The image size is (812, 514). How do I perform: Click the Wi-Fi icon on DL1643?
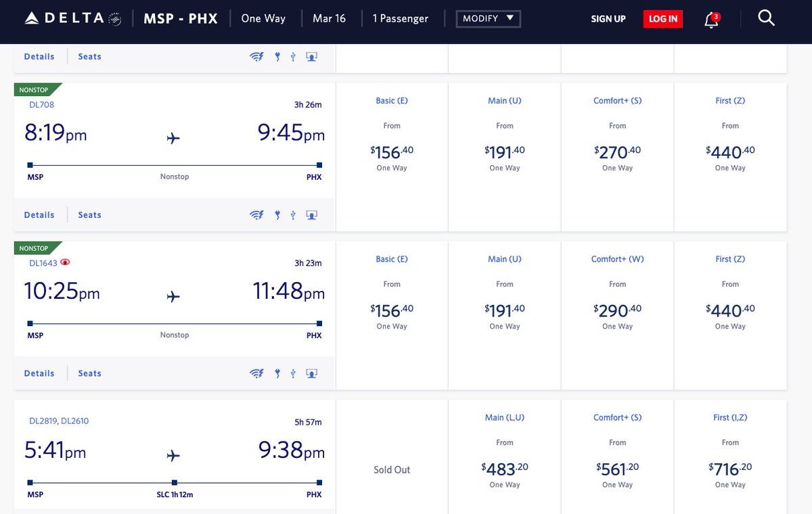click(256, 373)
